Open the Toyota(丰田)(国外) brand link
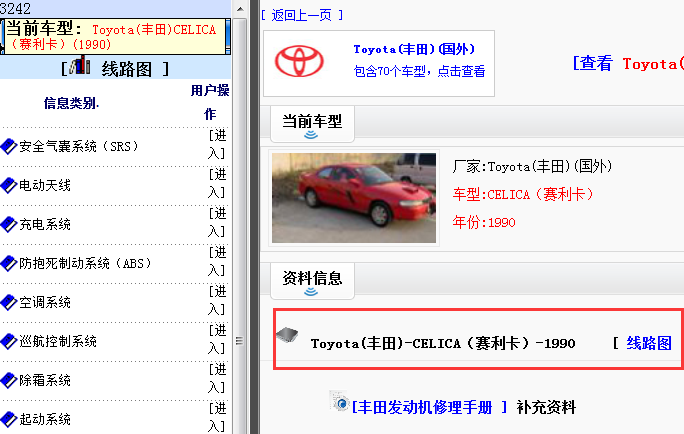The image size is (684, 434). (x=414, y=49)
